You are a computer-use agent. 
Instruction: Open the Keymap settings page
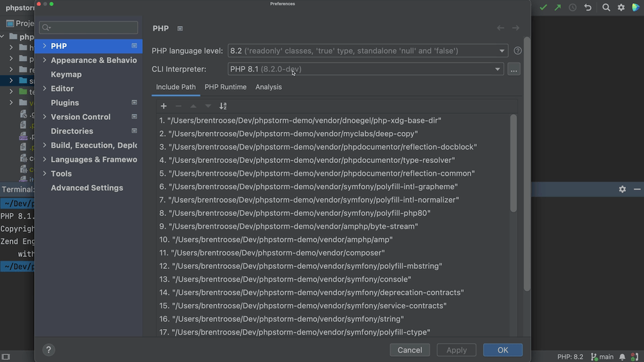pos(66,74)
